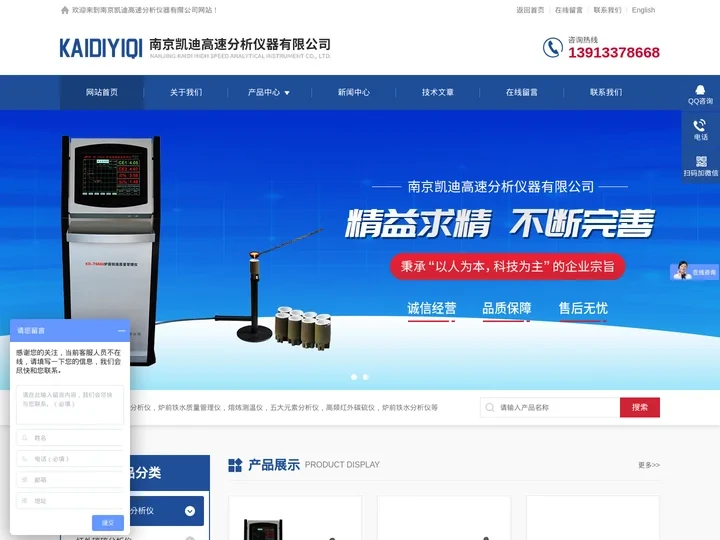Click the 炉前铁水质量管理仪 keyword
This screenshot has width=720, height=540.
pos(189,407)
